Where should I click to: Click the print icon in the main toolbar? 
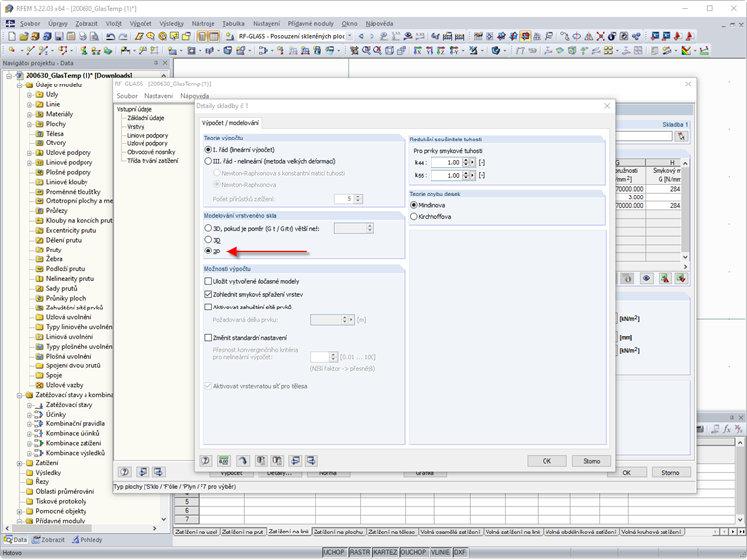click(83, 36)
